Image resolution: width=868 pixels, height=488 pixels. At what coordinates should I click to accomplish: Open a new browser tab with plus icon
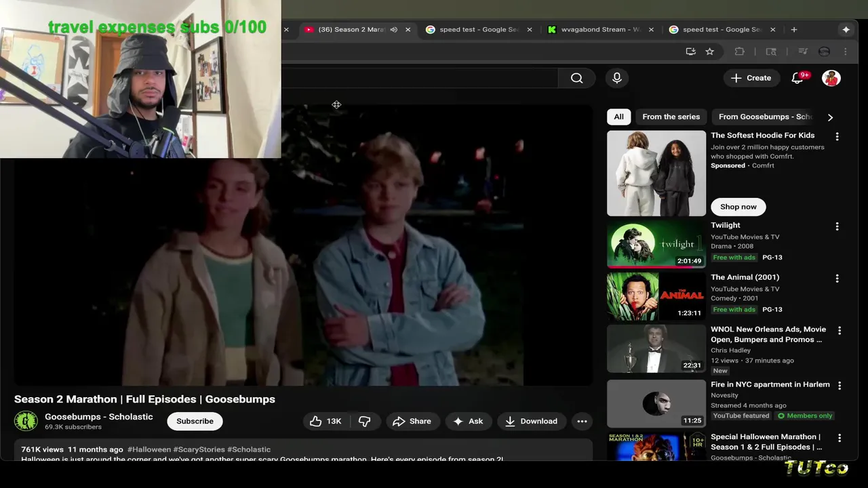(x=793, y=30)
